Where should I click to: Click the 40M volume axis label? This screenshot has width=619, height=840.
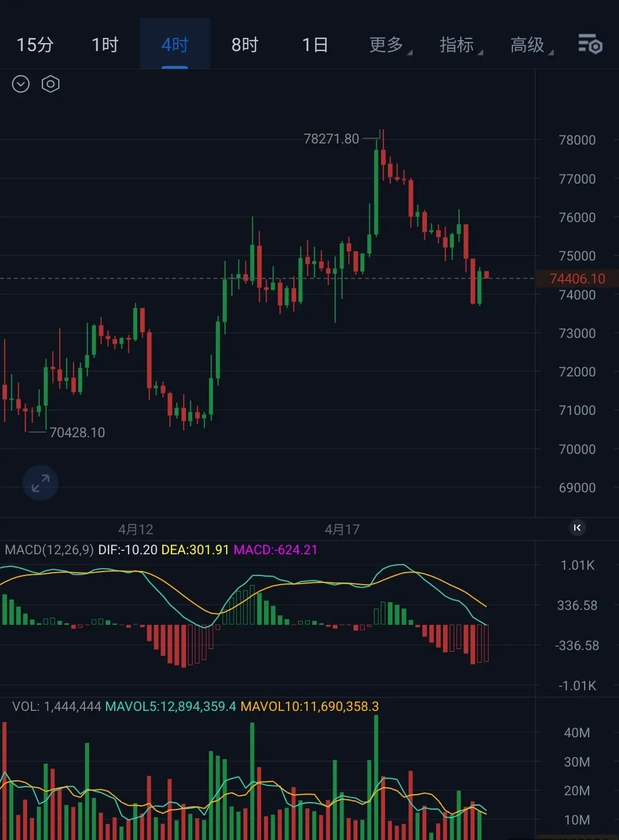pyautogui.click(x=577, y=733)
